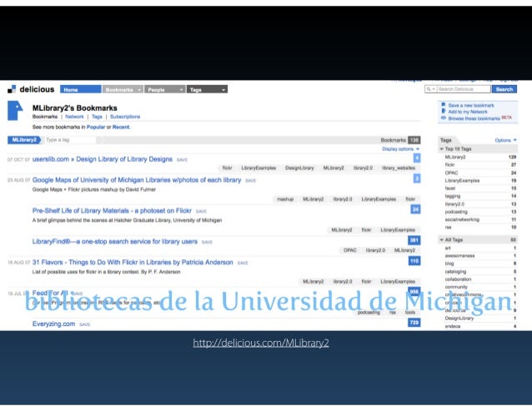Open the Network link under MLibrary2's Bookmarks

point(74,117)
